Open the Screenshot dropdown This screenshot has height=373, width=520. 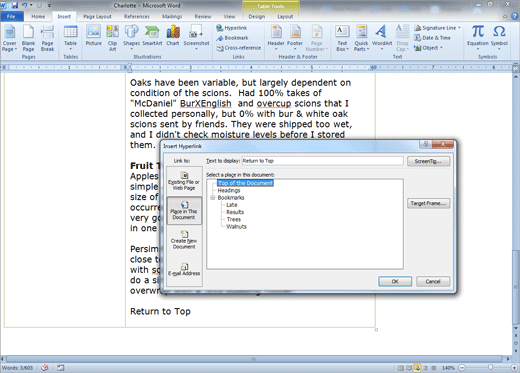pos(196,37)
